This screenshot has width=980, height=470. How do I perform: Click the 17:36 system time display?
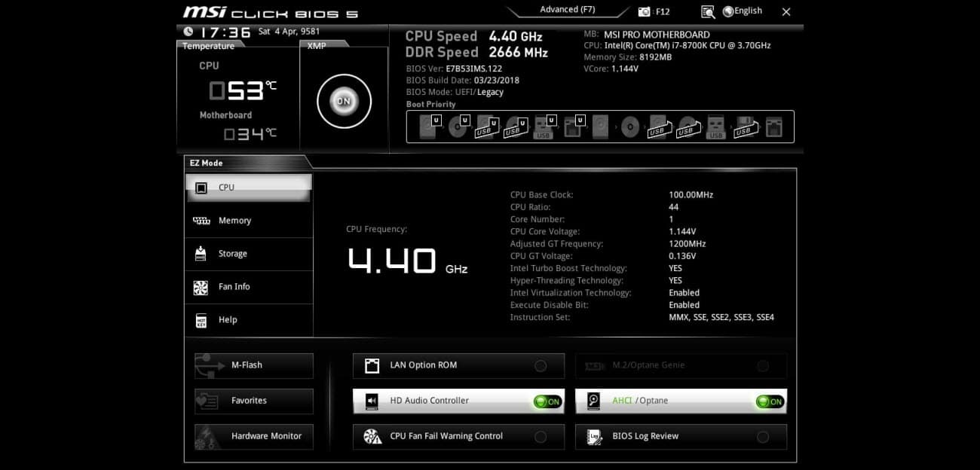point(225,32)
